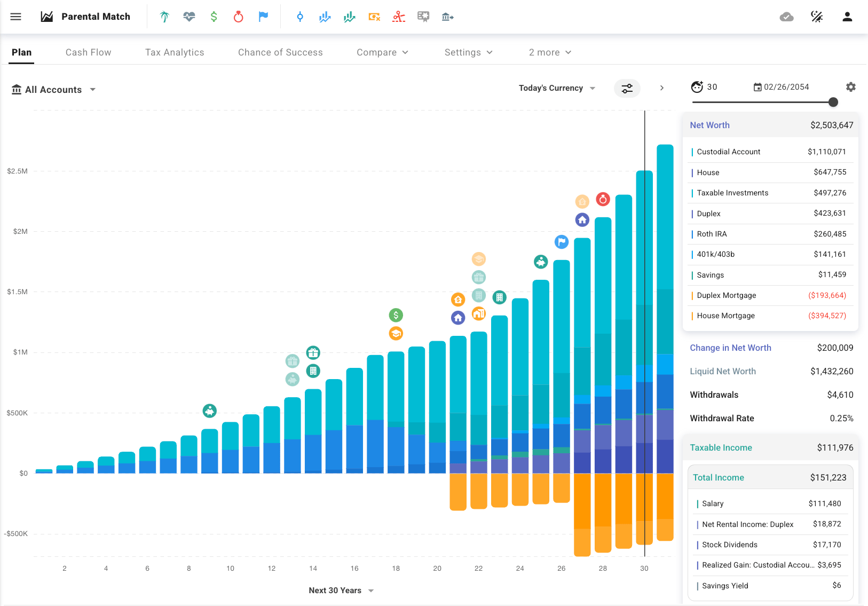Open the gear settings beside the date
The height and width of the screenshot is (606, 868).
(851, 87)
